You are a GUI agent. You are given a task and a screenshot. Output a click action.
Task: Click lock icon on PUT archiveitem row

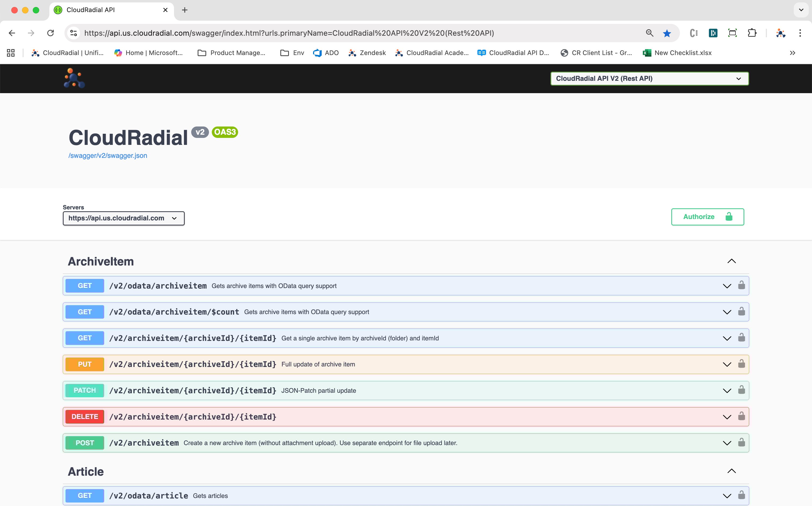(x=741, y=363)
